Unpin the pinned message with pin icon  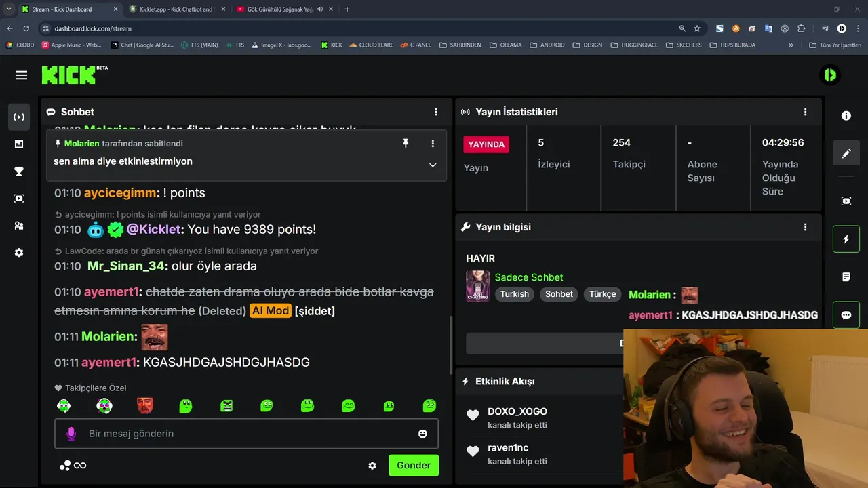tap(406, 144)
